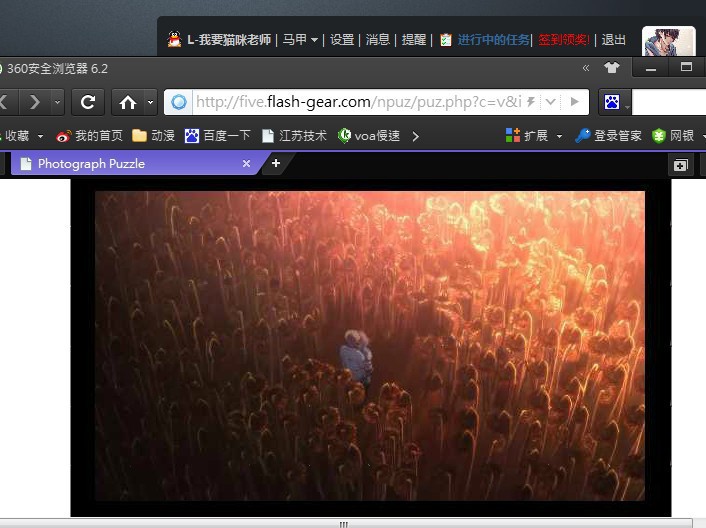Expand the address bar history dropdown
The image size is (706, 528).
550,102
